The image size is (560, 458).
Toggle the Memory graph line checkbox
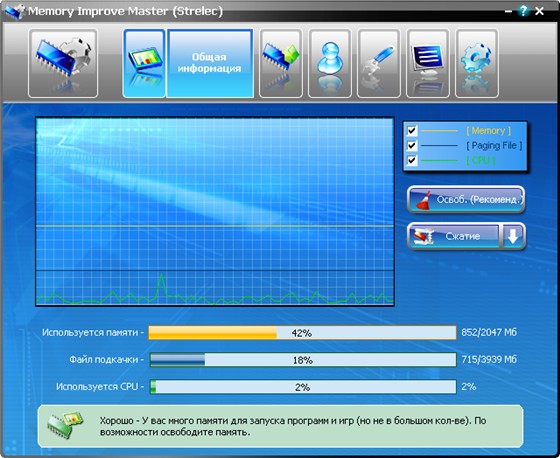pos(412,130)
